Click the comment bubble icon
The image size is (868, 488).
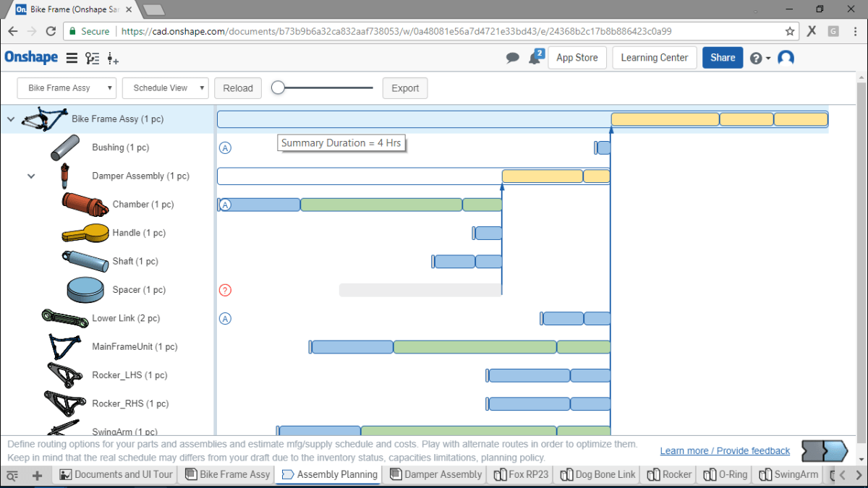[513, 58]
